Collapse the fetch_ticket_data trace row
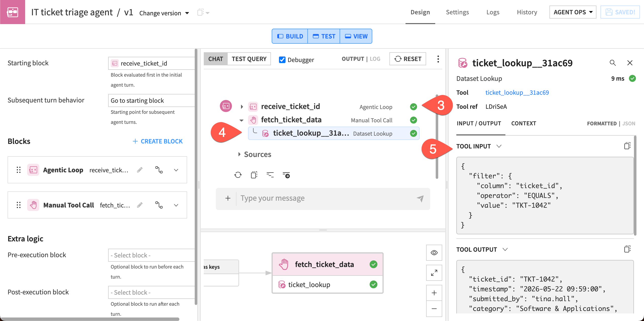The width and height of the screenshot is (644, 321). (x=242, y=120)
